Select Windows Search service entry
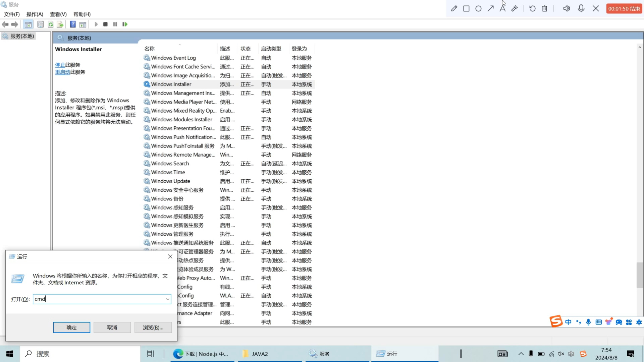 coord(170,163)
